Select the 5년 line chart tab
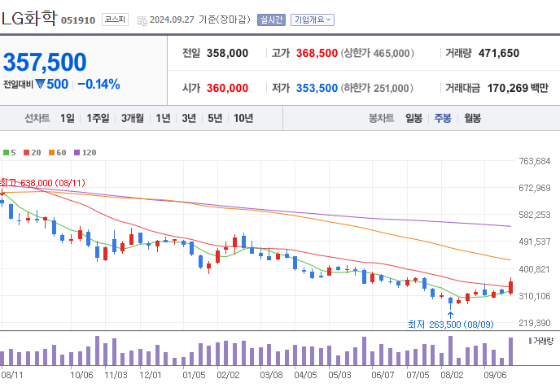 pyautogui.click(x=215, y=118)
